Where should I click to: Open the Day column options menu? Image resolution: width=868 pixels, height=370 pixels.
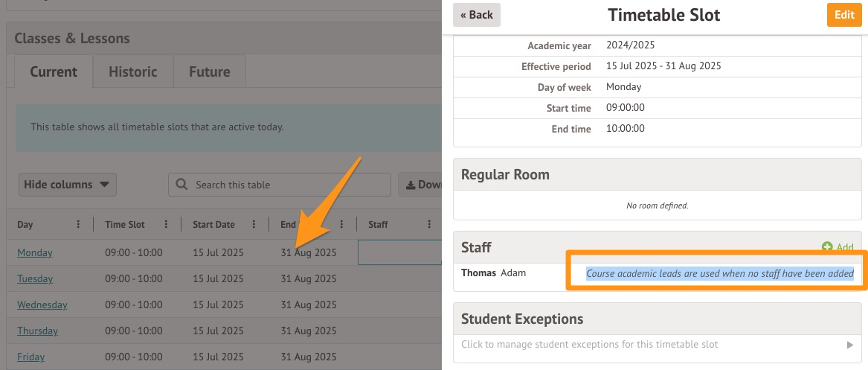(79, 225)
